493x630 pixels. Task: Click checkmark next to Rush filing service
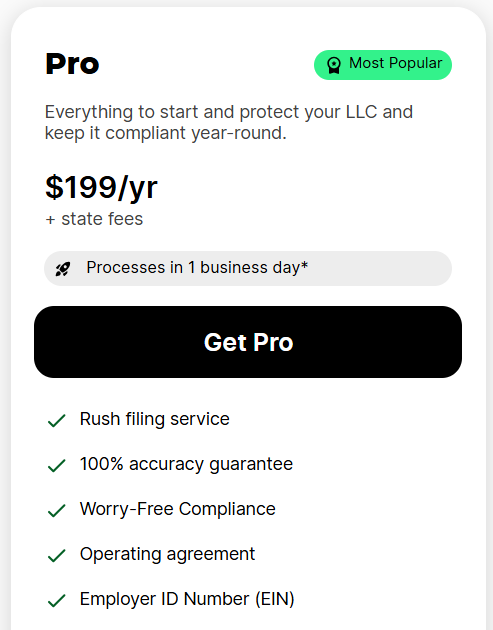point(57,420)
